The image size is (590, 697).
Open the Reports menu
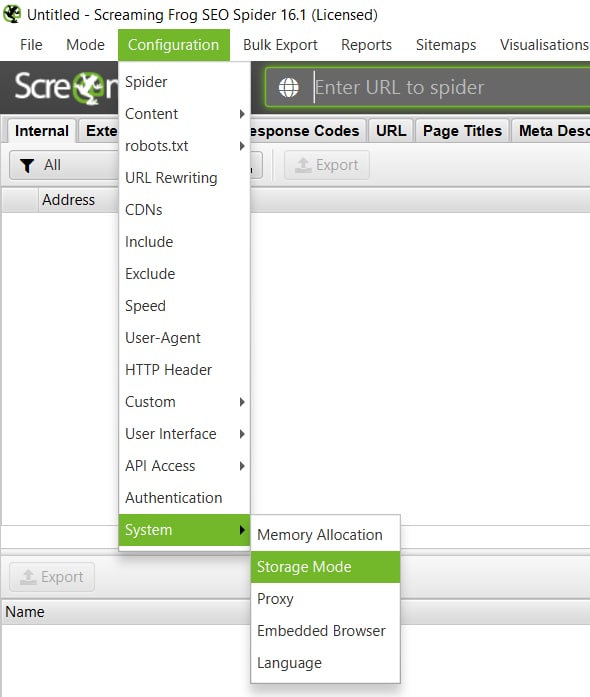(366, 45)
